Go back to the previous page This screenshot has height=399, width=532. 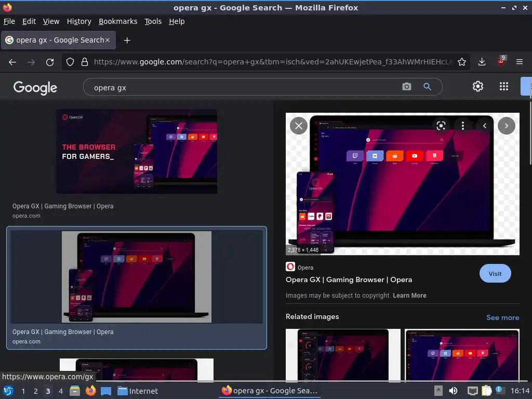[x=12, y=62]
